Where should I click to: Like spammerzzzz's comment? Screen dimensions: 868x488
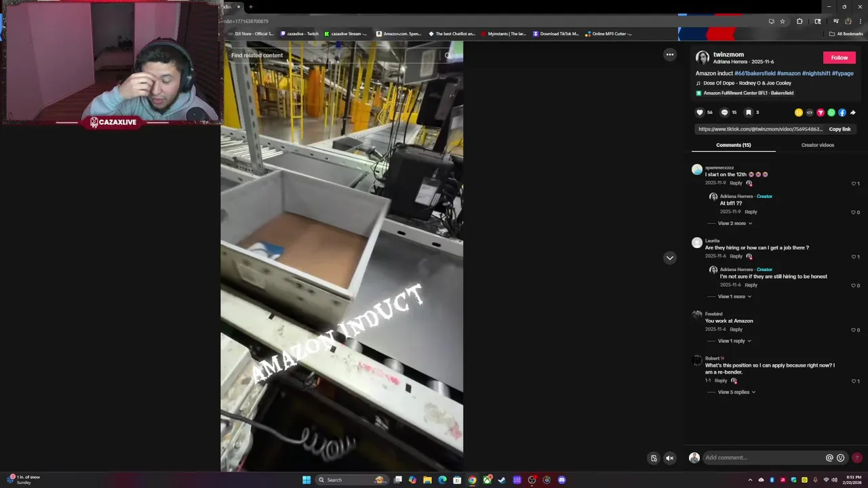(x=854, y=184)
